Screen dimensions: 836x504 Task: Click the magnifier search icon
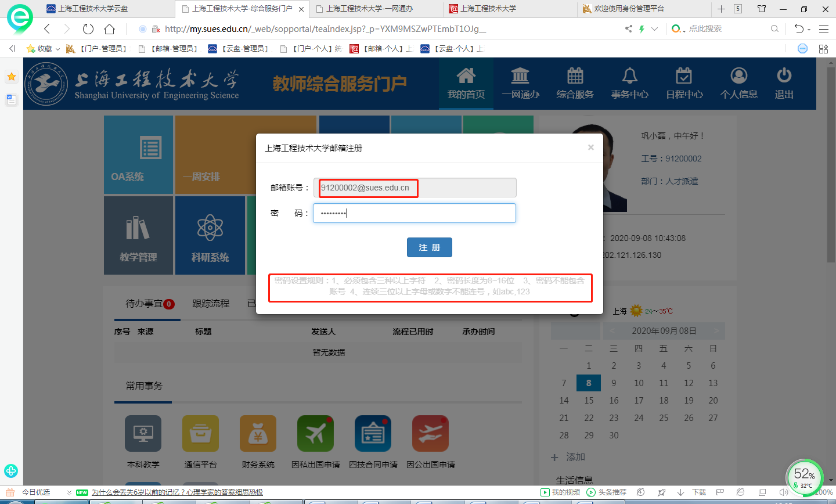pyautogui.click(x=774, y=28)
